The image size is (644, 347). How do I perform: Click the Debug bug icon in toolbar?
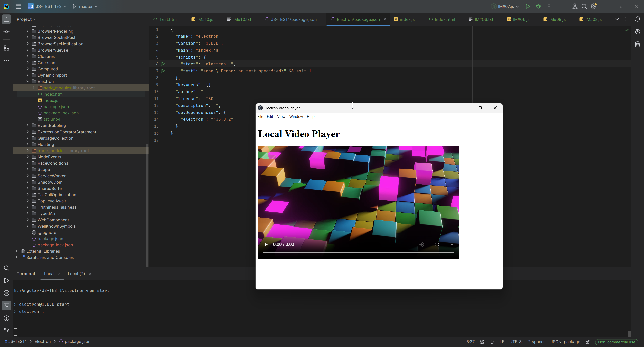pyautogui.click(x=538, y=6)
